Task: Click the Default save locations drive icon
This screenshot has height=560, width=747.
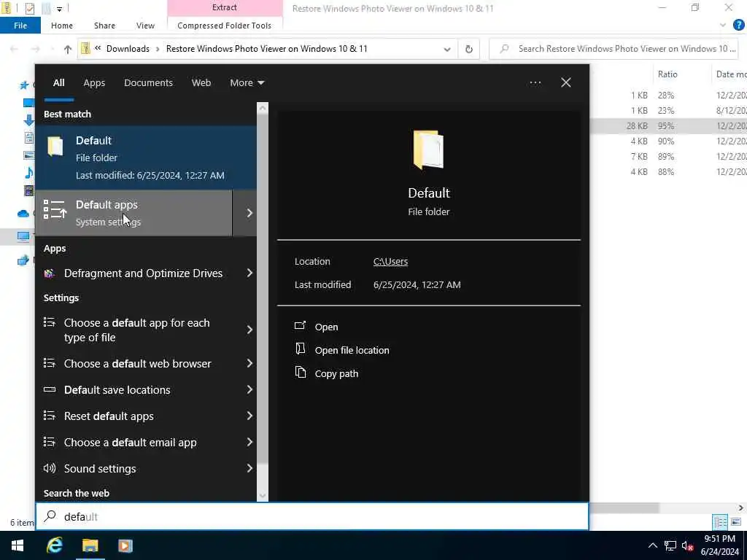Action: tap(50, 389)
